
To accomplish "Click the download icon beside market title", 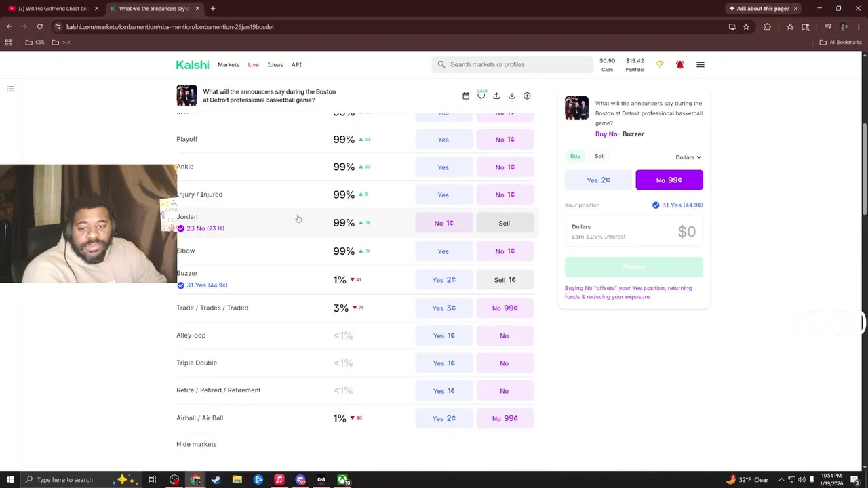I will pyautogui.click(x=512, y=96).
